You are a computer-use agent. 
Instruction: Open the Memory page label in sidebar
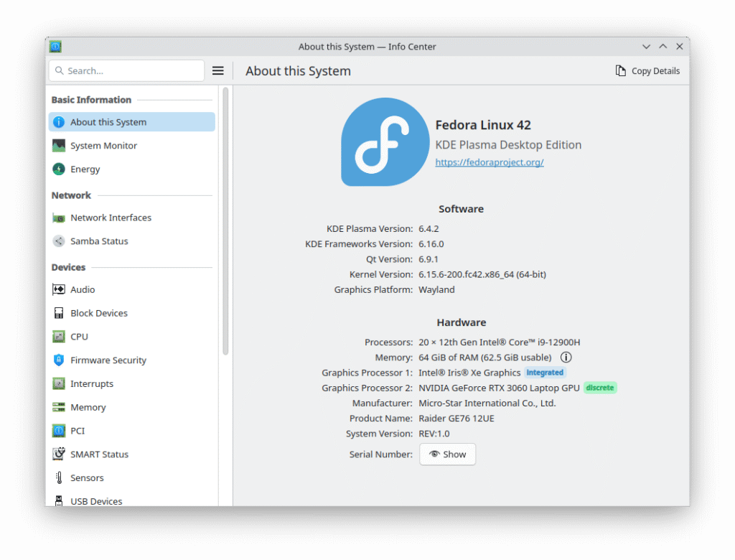(88, 407)
